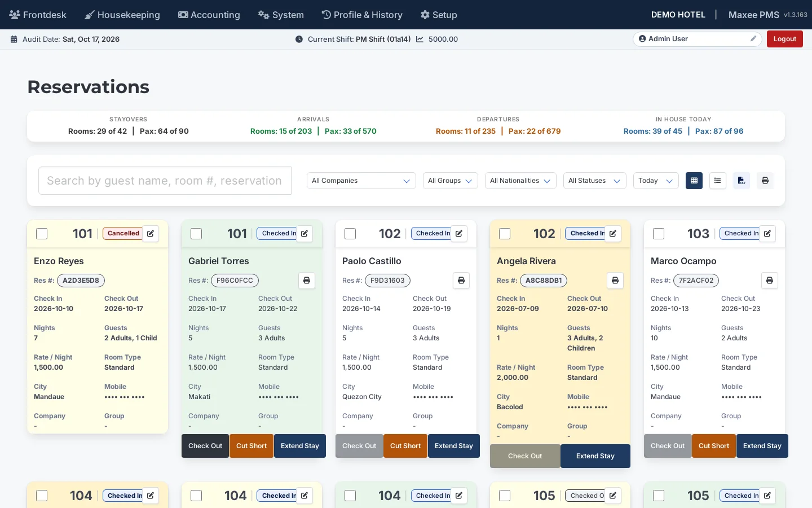Open the All Groups dropdown
The width and height of the screenshot is (812, 508).
point(451,181)
